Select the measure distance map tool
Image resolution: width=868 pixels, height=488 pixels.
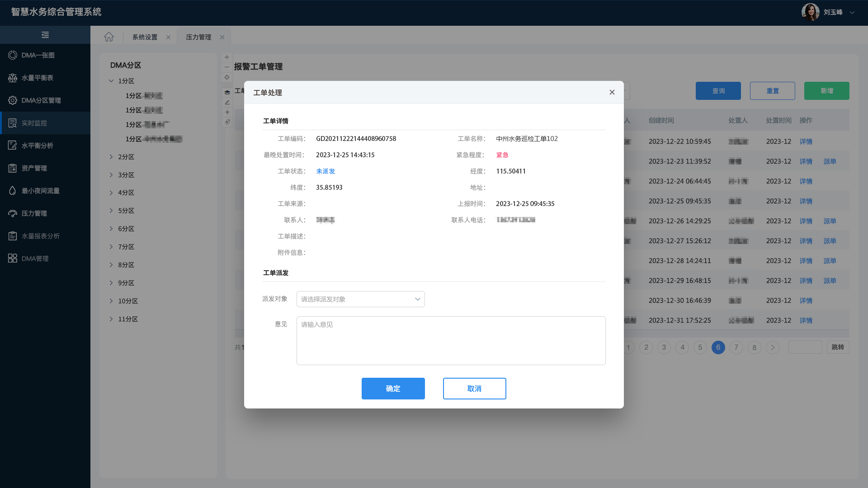[227, 102]
